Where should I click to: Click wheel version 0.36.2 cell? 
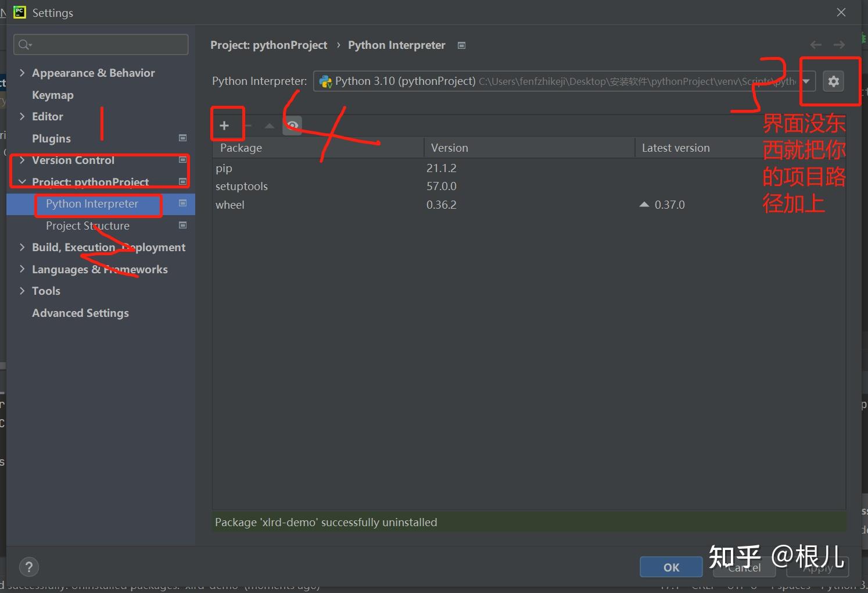click(x=442, y=205)
